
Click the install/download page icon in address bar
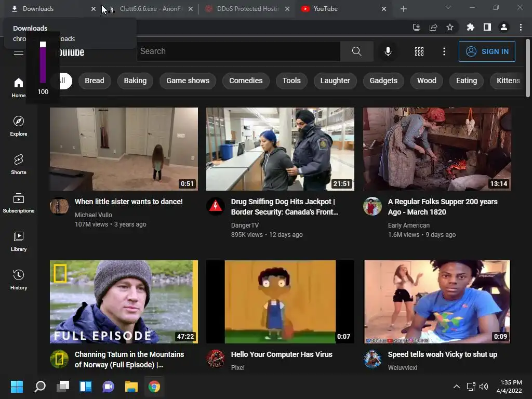coord(417,27)
